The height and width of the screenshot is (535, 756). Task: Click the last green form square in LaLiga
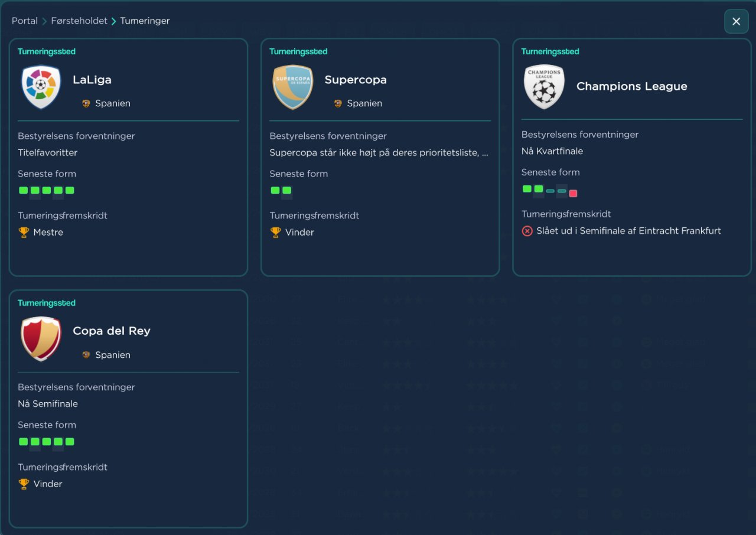(x=70, y=190)
